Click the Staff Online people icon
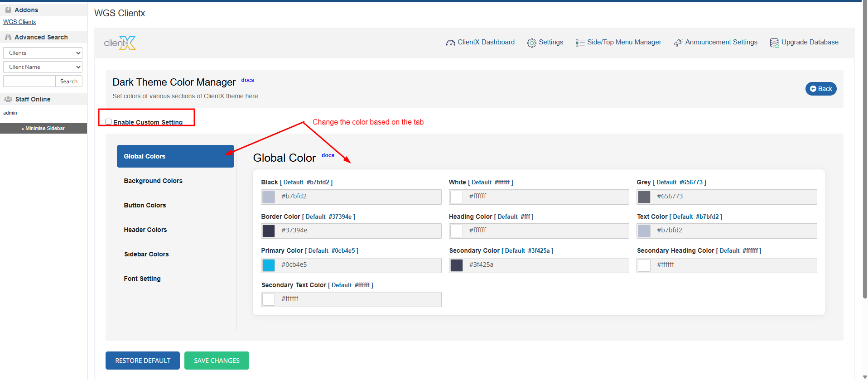 tap(8, 99)
